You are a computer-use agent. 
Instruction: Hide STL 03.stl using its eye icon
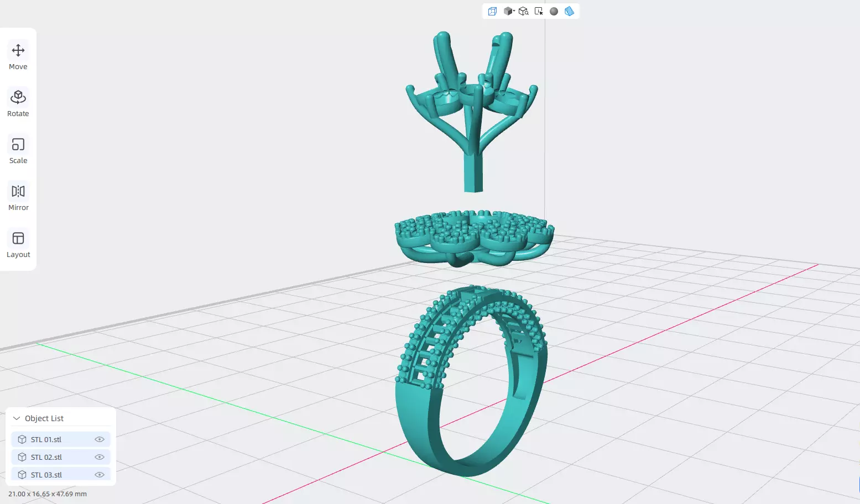(x=100, y=475)
